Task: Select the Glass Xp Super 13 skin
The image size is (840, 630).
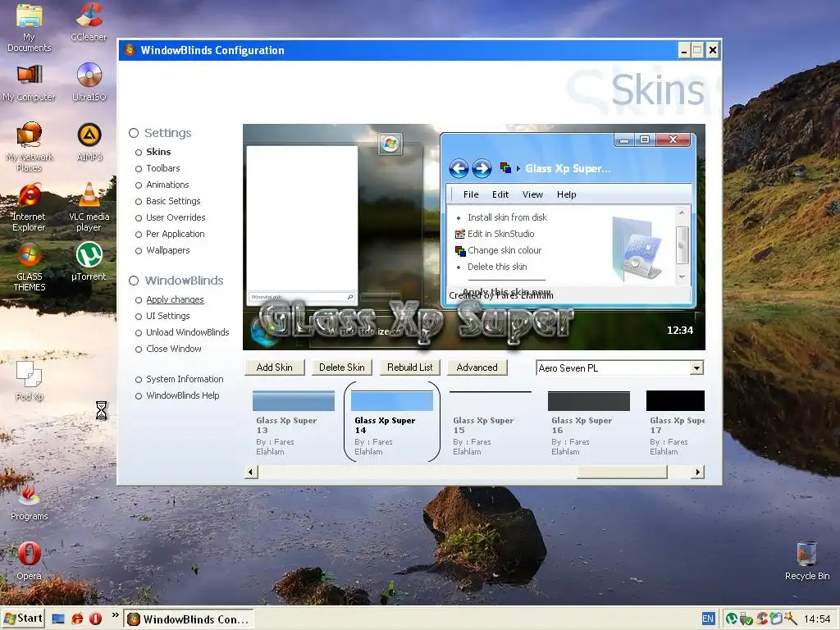Action: tap(293, 422)
